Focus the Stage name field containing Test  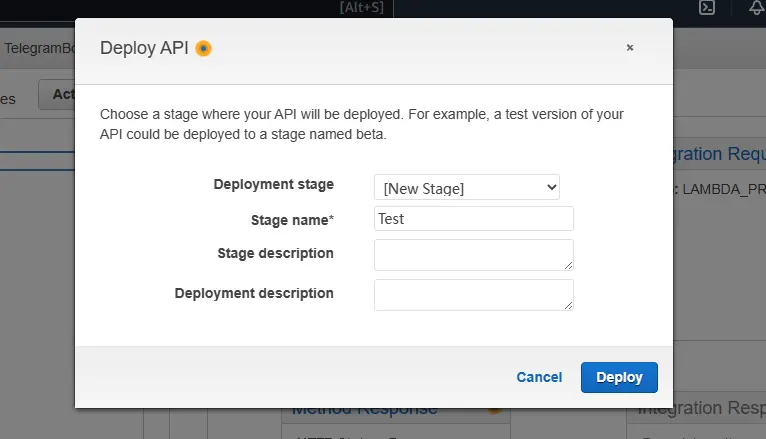point(473,219)
